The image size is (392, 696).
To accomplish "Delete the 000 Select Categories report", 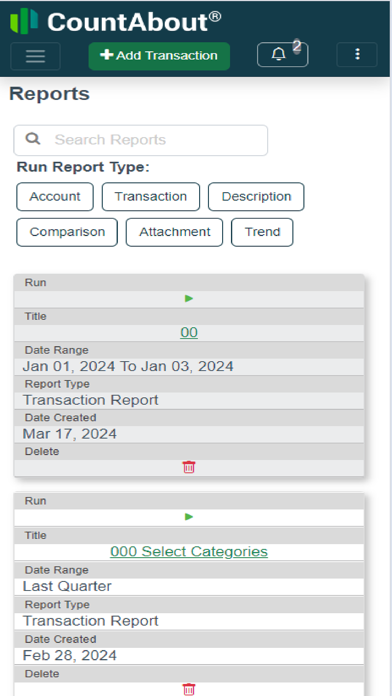I will click(x=189, y=689).
